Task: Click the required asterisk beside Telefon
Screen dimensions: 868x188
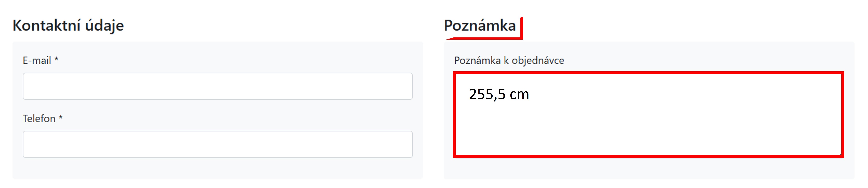Action: click(x=61, y=117)
